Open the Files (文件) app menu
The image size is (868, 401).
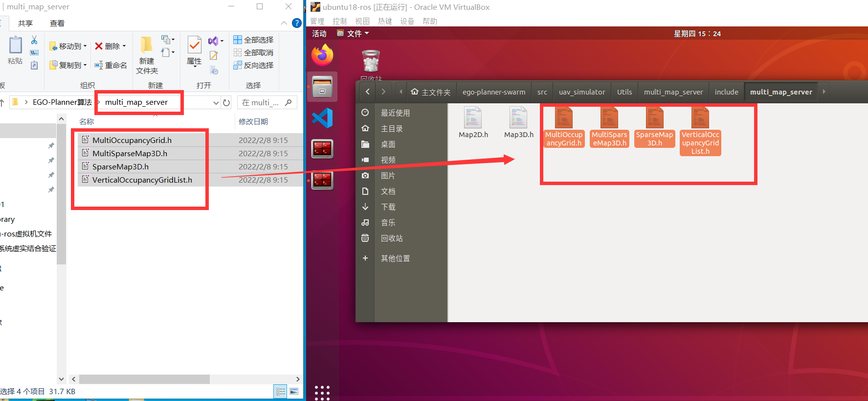[353, 33]
